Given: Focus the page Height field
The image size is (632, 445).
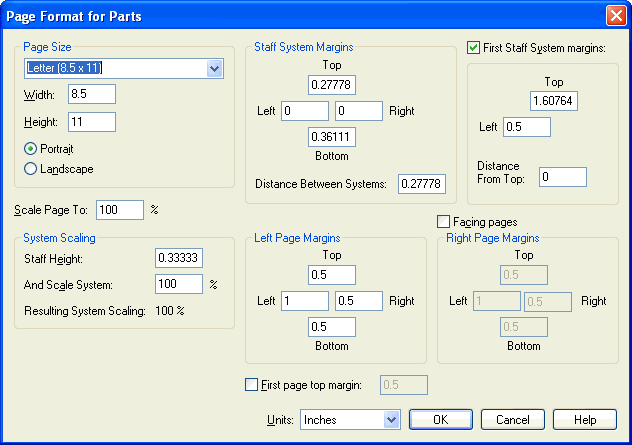Looking at the screenshot, I should 92,122.
